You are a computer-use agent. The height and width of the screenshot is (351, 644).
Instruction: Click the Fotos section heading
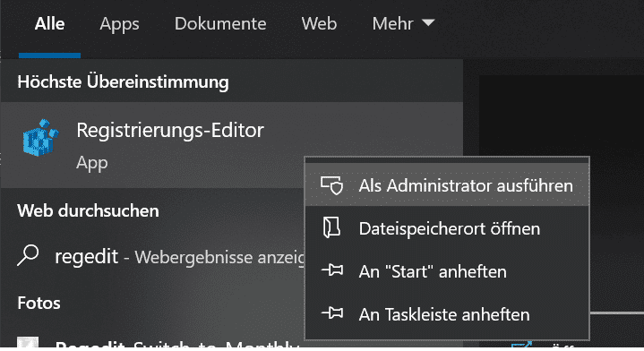click(39, 303)
